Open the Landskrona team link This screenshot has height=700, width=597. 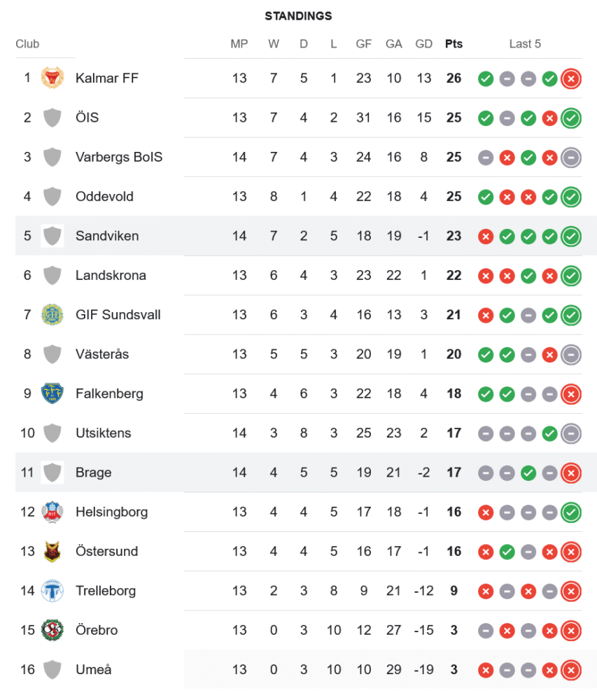[x=111, y=275]
